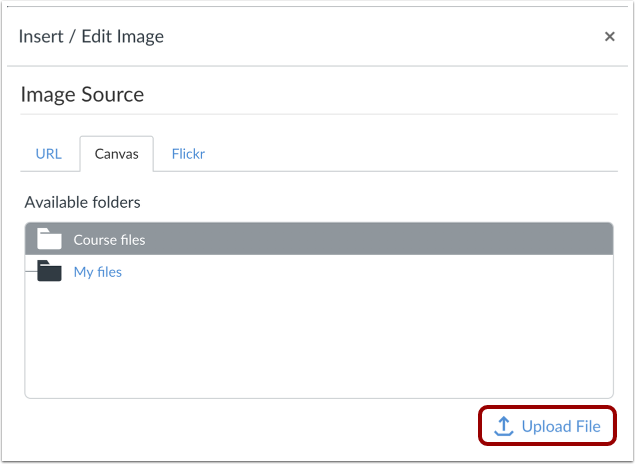Click empty area of Available folders list

click(x=319, y=340)
